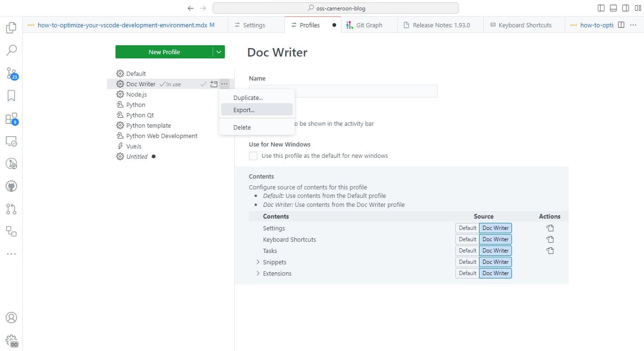The height and width of the screenshot is (351, 644).
Task: Open the Search view icon
Action: pyautogui.click(x=11, y=50)
